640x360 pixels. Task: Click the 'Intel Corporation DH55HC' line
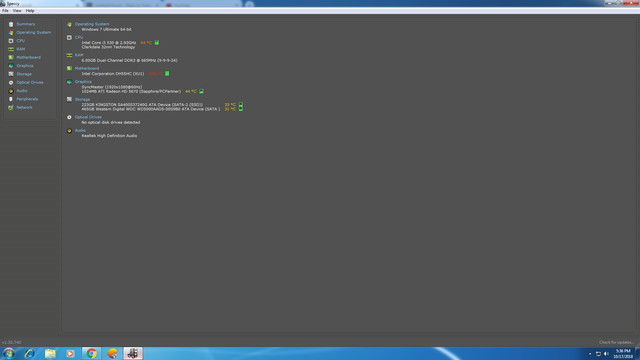113,74
